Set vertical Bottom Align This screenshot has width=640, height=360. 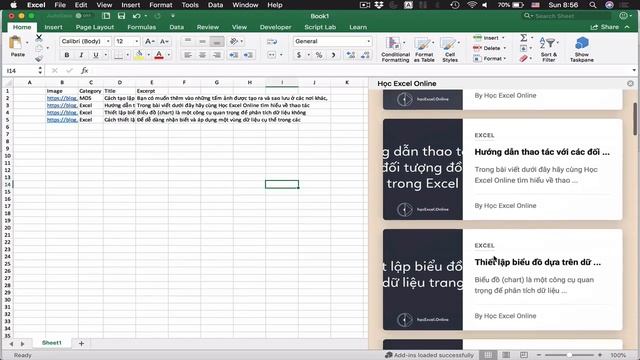(x=217, y=41)
